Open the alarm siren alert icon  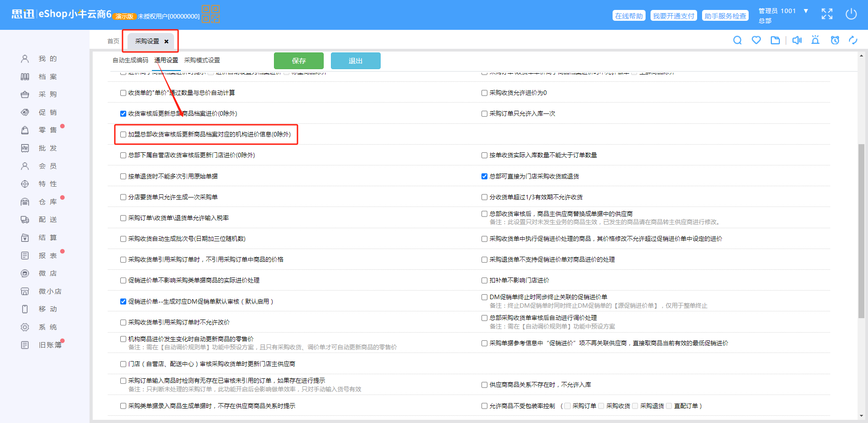point(816,40)
